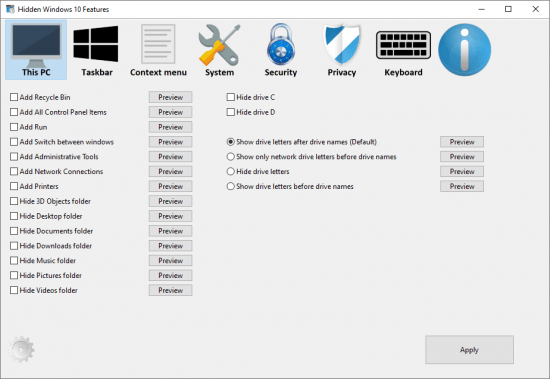Click the gear icon at bottom left
Image resolution: width=550 pixels, height=379 pixels.
click(x=21, y=349)
